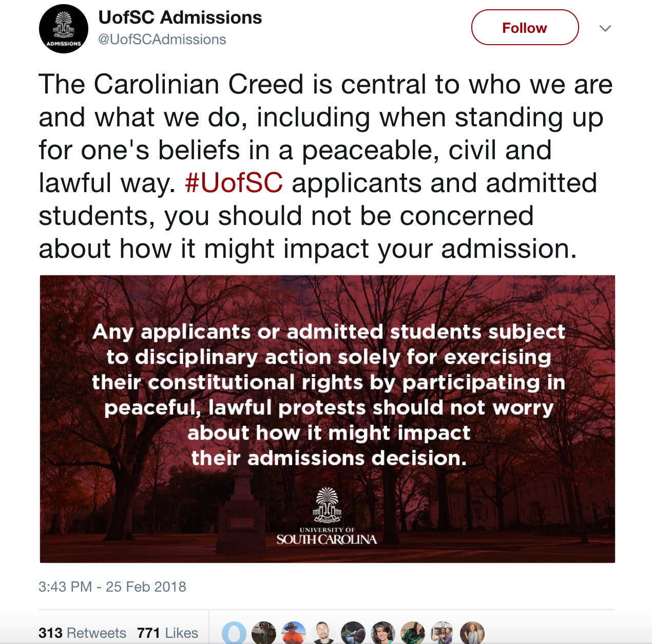The image size is (652, 644).
Task: Click the smiling dark-haired woman liker avatar
Action: click(x=383, y=633)
